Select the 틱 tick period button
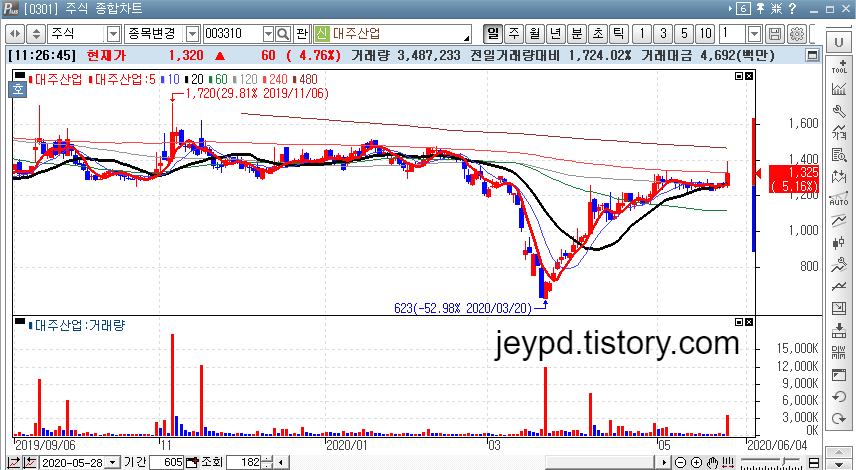Screen dimensions: 856x470 [x=617, y=34]
